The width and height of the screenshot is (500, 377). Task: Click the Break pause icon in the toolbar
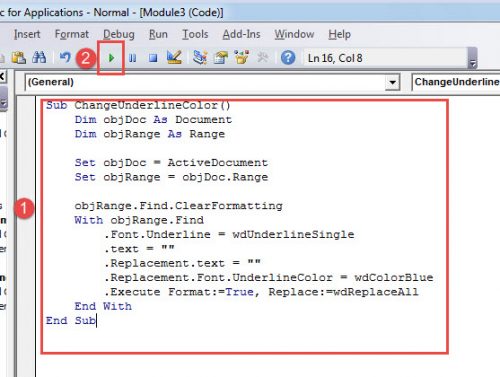point(132,58)
